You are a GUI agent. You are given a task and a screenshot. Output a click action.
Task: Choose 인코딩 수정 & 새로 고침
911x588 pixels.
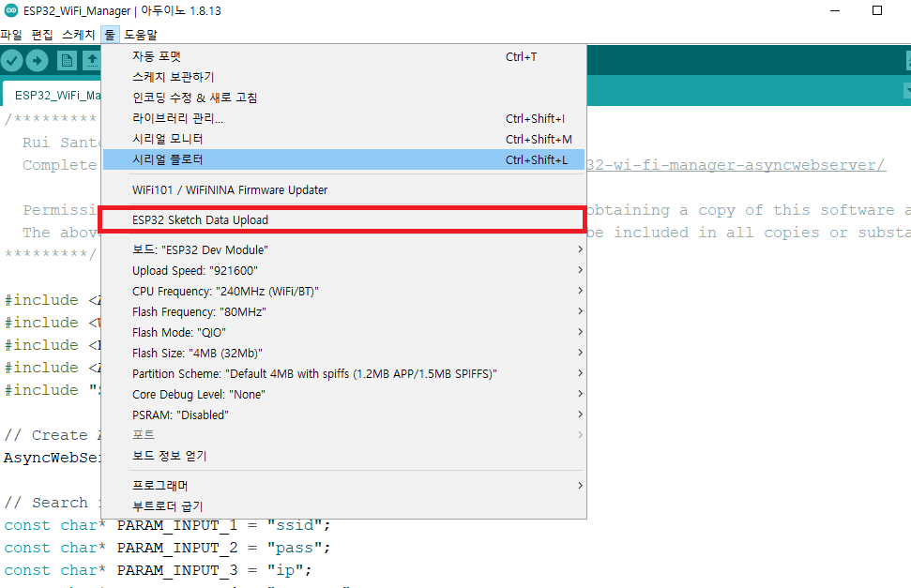344,98
